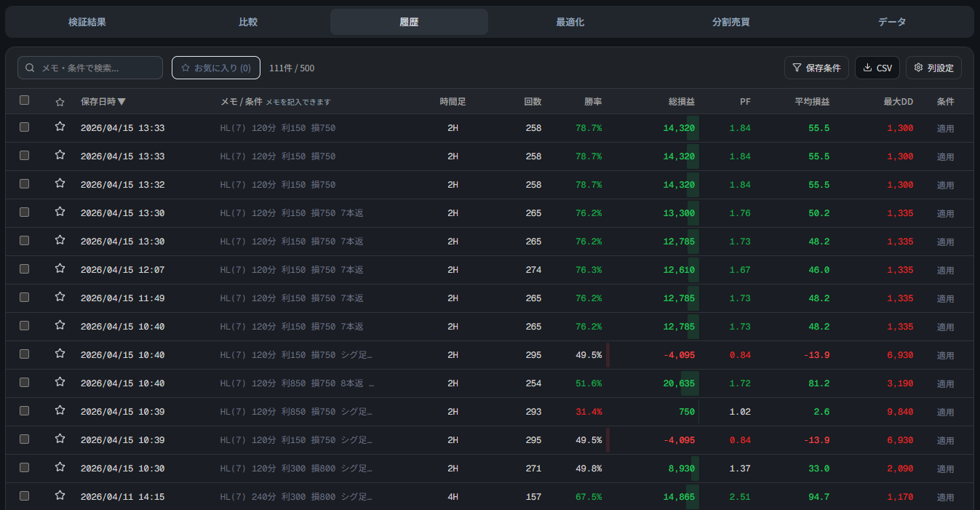Focus the メモ・条件で検索 search field

[90, 68]
